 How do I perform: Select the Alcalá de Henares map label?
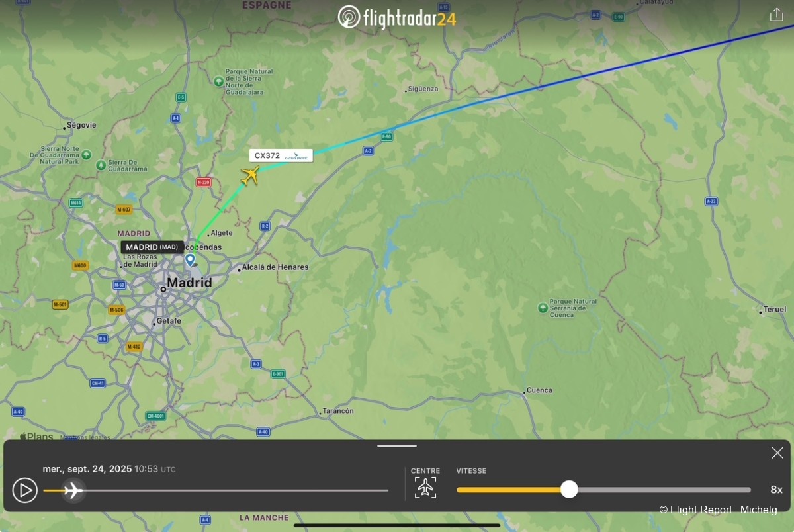(x=275, y=267)
